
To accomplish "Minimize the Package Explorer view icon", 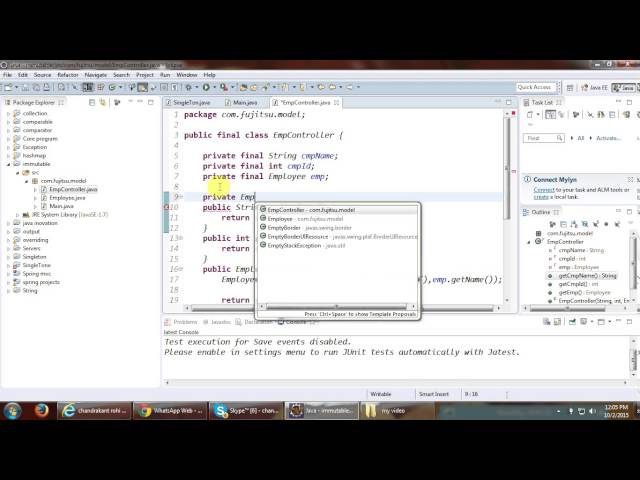I will (x=140, y=102).
